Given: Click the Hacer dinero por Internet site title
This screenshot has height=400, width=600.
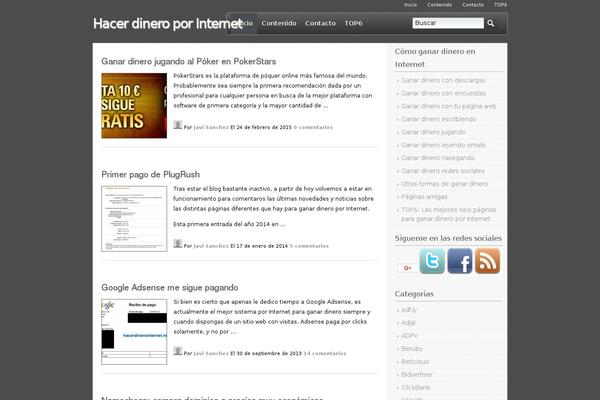Looking at the screenshot, I should [x=168, y=24].
